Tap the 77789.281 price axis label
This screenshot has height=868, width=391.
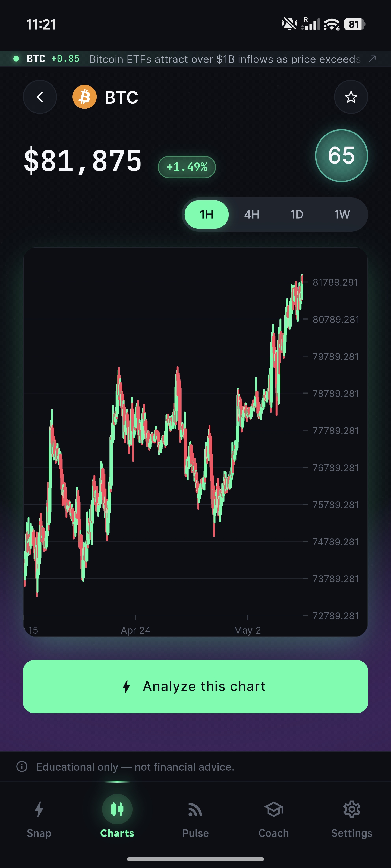(335, 431)
